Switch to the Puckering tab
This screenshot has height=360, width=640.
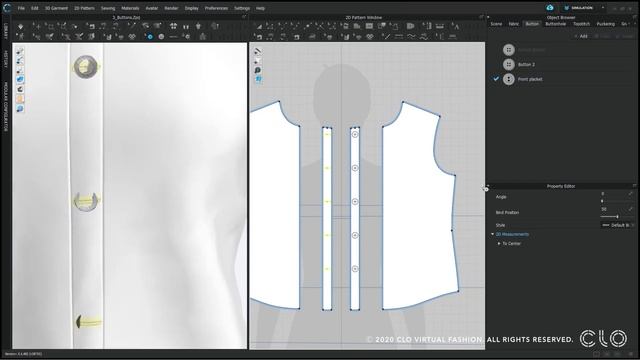(x=606, y=24)
